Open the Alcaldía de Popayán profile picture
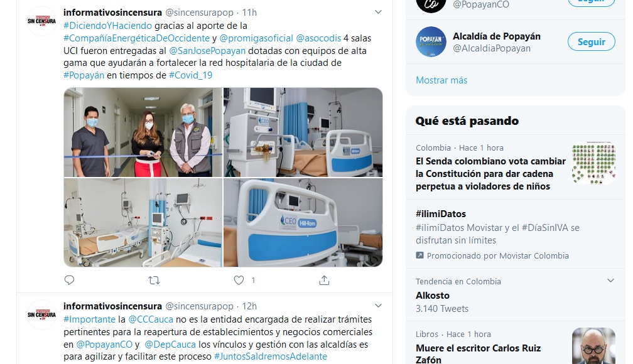Screen dimensions: 633x364 [x=431, y=41]
